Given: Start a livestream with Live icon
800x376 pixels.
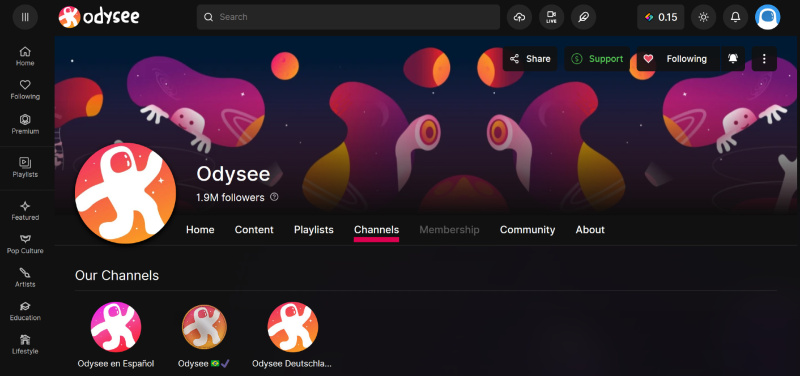Looking at the screenshot, I should point(552,17).
